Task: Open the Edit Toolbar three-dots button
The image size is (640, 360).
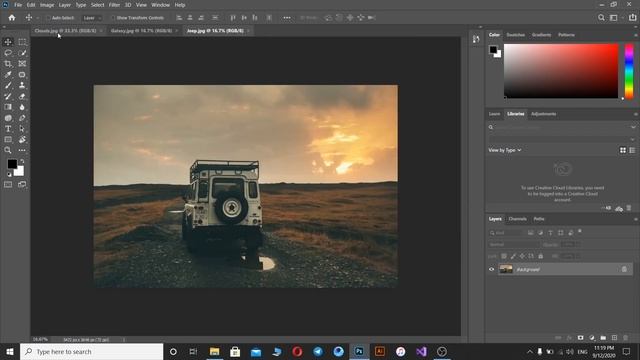Action: [22, 150]
